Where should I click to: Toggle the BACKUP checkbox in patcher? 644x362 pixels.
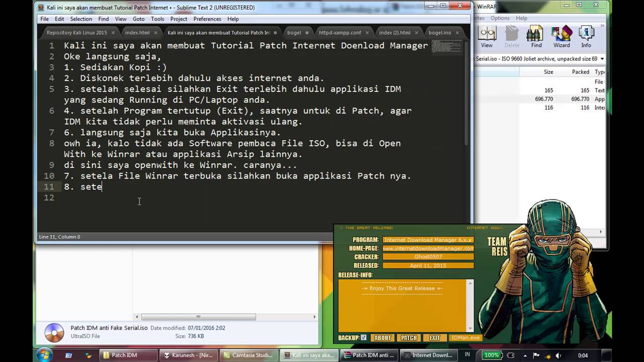pos(364,338)
